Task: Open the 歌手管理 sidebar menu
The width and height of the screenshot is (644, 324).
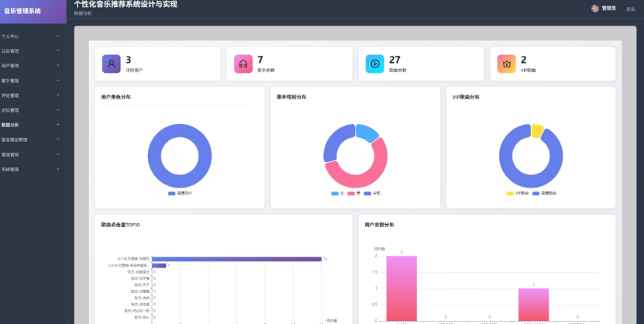Action: click(33, 81)
